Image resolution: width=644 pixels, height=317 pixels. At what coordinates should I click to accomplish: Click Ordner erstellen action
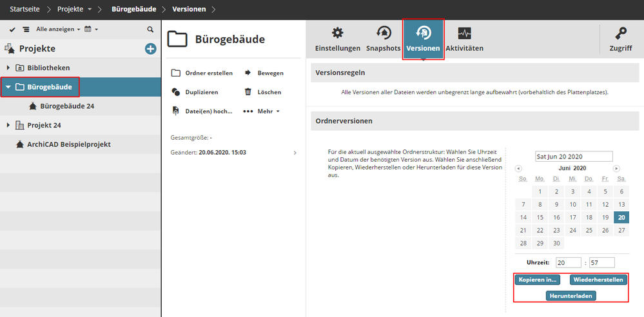tap(202, 73)
